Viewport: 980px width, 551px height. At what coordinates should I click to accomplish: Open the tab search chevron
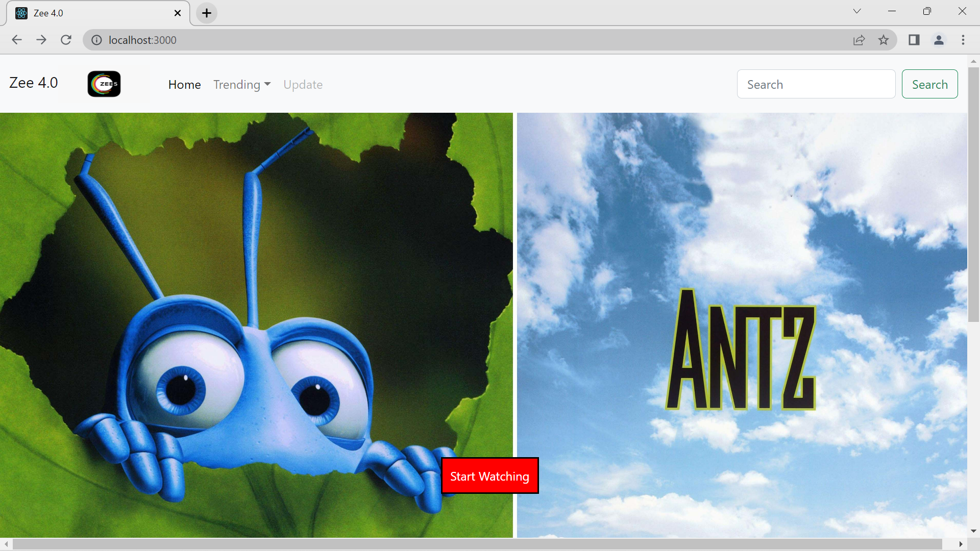[x=857, y=11]
